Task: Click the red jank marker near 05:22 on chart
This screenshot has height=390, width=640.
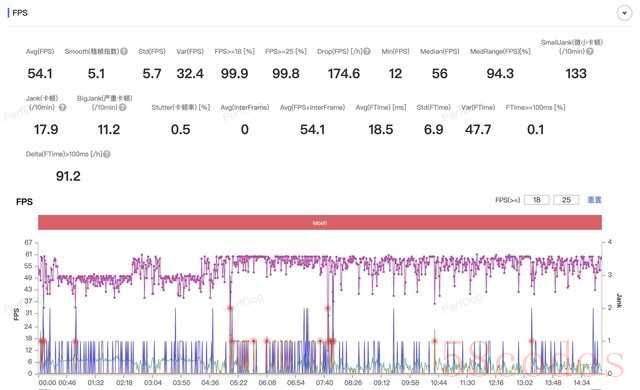Action: pyautogui.click(x=230, y=308)
